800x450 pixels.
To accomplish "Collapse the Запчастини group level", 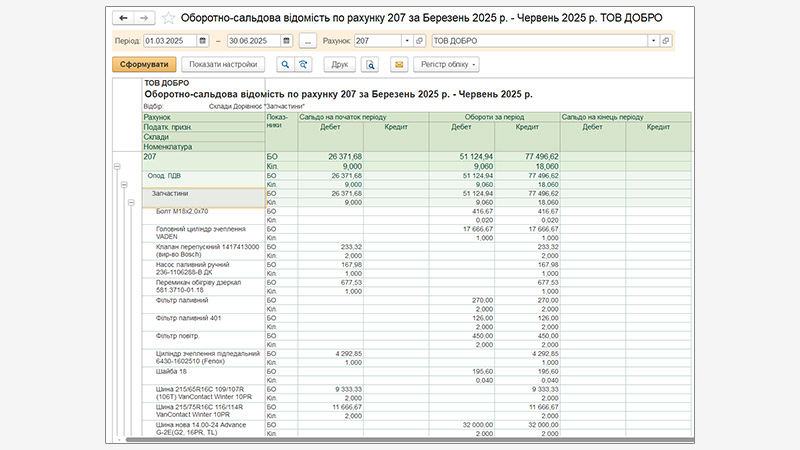I will pyautogui.click(x=131, y=202).
